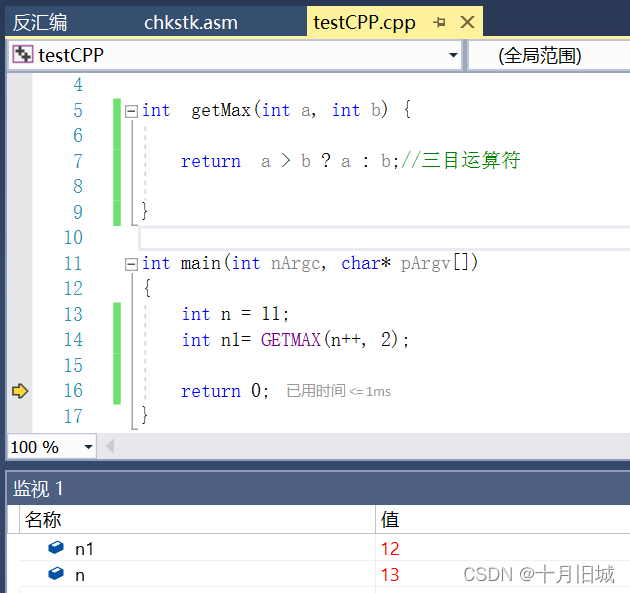The width and height of the screenshot is (630, 593).
Task: Open the testCPP project scope dropdown
Action: pos(453,55)
